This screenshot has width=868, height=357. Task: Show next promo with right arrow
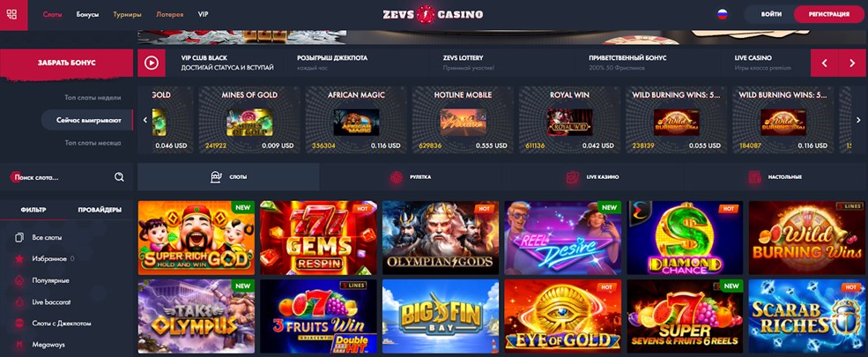click(x=852, y=63)
